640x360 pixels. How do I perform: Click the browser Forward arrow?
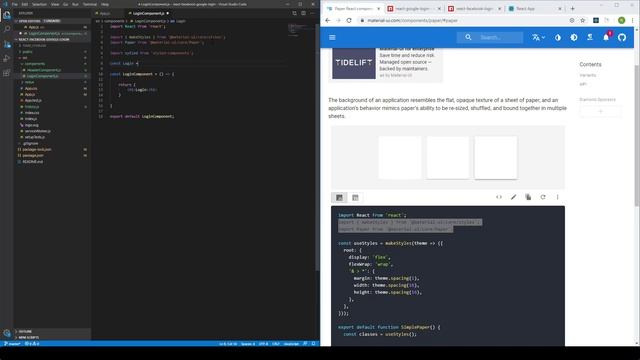338,20
